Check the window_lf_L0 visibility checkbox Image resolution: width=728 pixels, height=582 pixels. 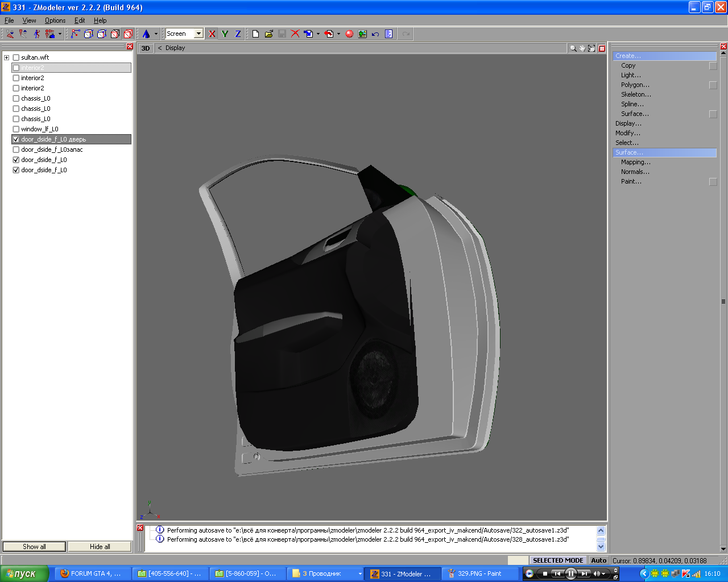click(16, 129)
